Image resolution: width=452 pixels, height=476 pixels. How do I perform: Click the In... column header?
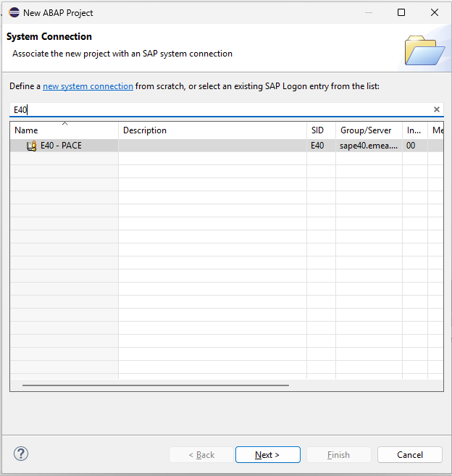415,130
